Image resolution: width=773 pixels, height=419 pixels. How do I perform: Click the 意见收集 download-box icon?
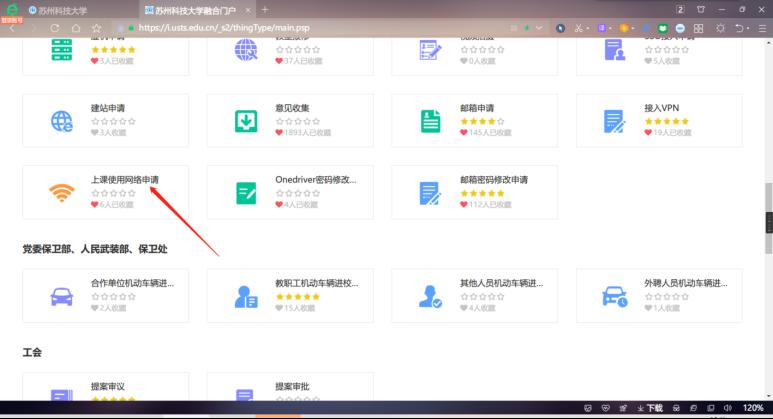246,121
